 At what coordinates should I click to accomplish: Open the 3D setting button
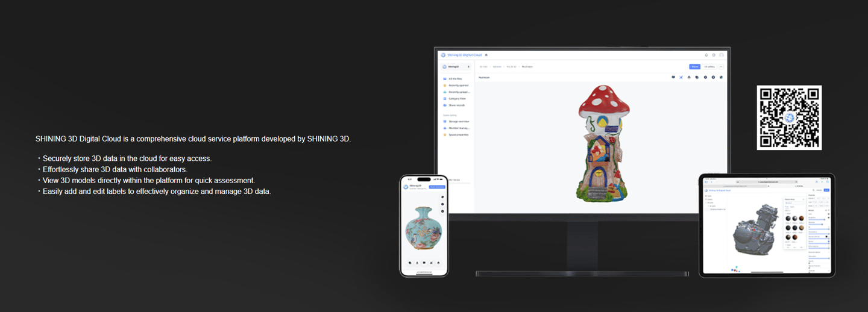[709, 67]
